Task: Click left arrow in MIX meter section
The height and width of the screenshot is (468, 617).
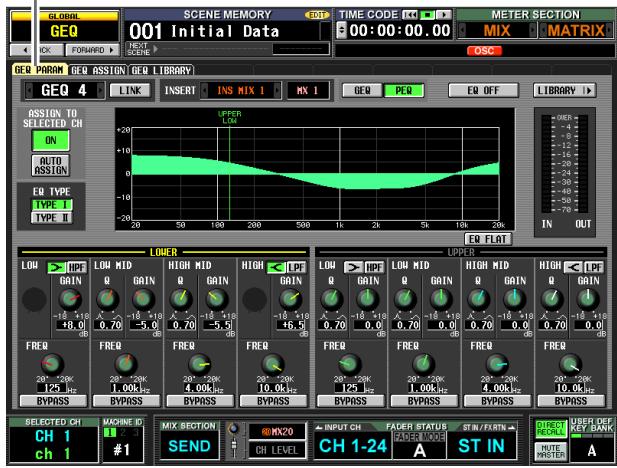Action: tap(462, 31)
